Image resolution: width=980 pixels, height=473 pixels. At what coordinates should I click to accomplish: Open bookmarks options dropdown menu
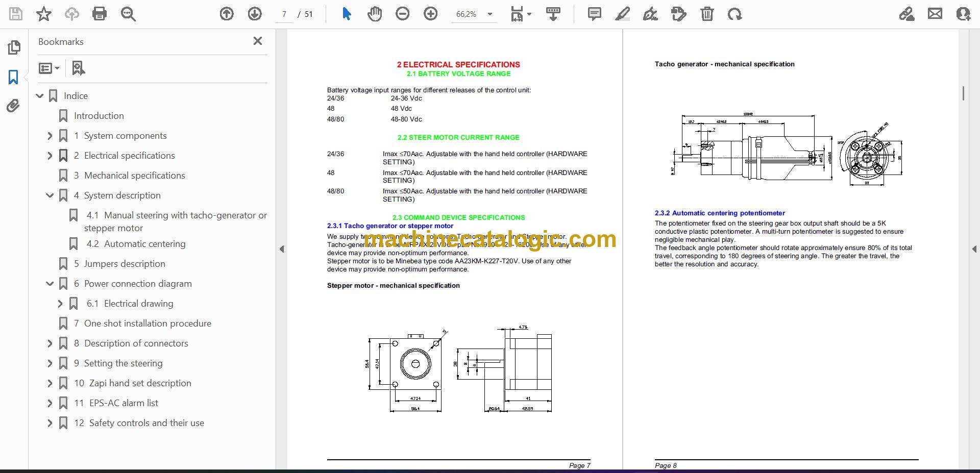(x=49, y=68)
